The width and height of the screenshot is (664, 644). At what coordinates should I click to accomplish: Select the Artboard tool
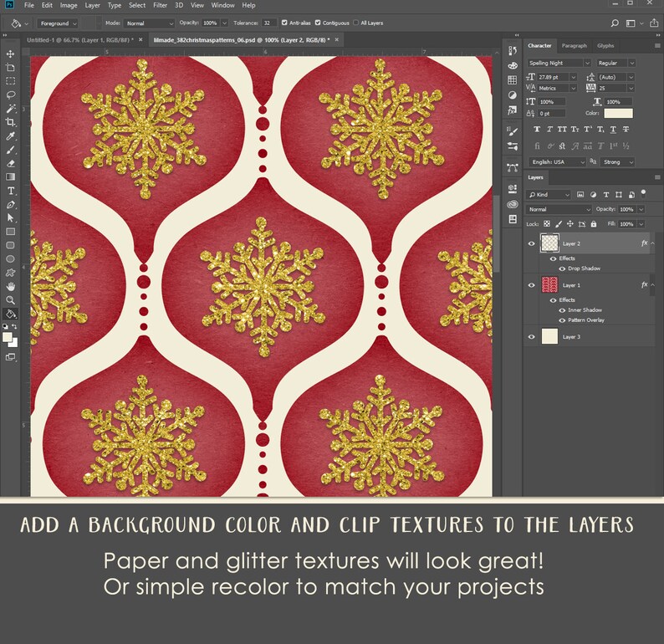[11, 67]
